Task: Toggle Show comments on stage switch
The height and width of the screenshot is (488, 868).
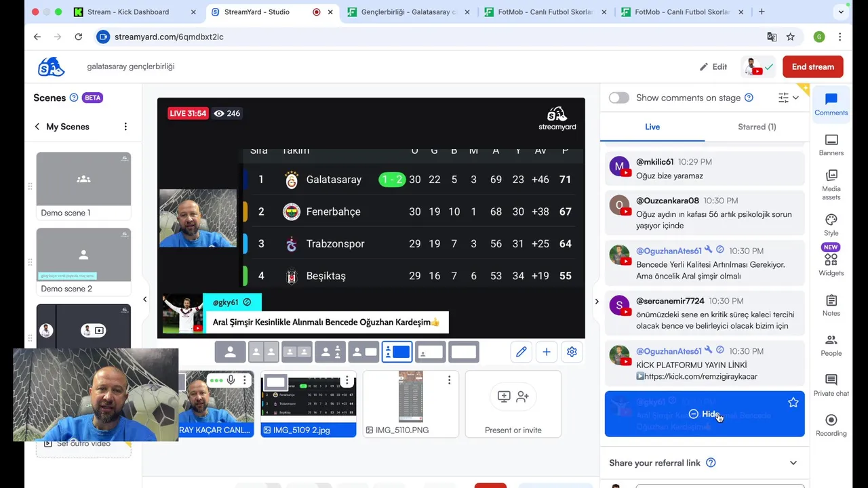Action: pos(618,98)
